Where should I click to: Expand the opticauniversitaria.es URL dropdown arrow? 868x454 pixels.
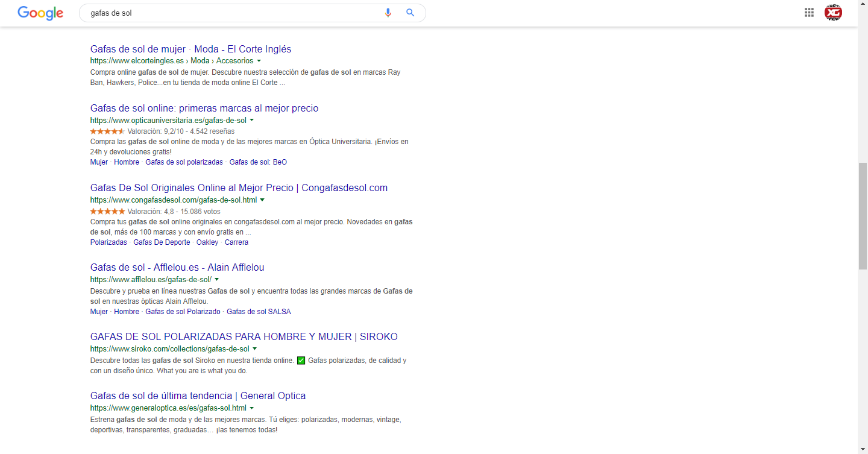[251, 120]
